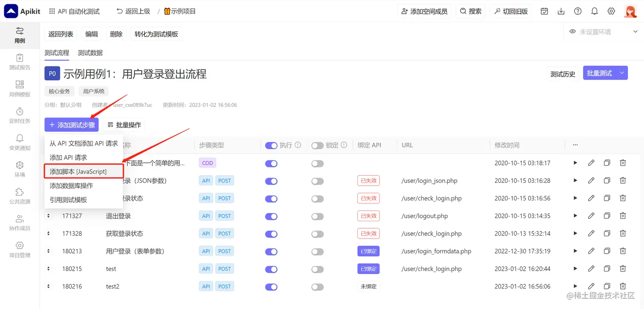The width and height of the screenshot is (644, 309).
Task: Toggle lock for test2 step
Action: (317, 287)
